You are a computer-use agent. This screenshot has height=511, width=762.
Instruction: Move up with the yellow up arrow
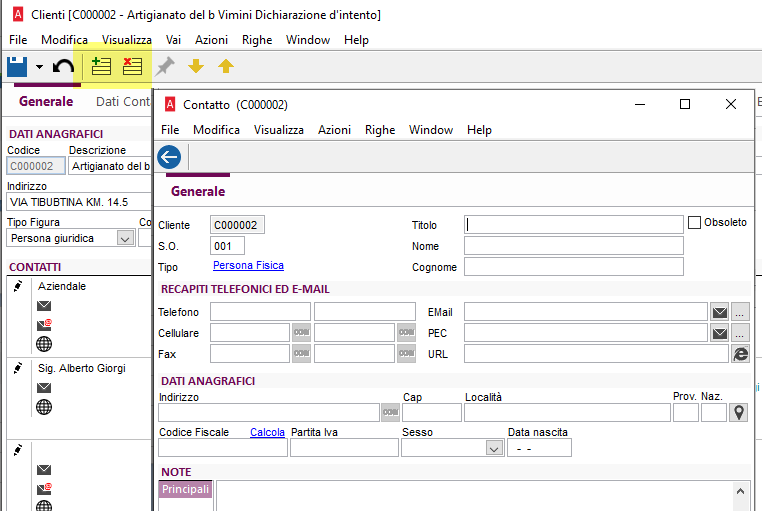pyautogui.click(x=226, y=66)
